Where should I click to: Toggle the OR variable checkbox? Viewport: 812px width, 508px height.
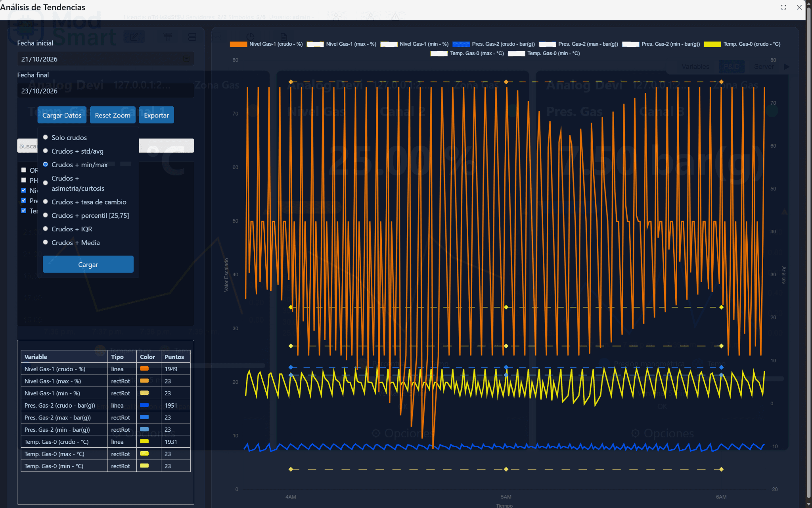point(24,170)
